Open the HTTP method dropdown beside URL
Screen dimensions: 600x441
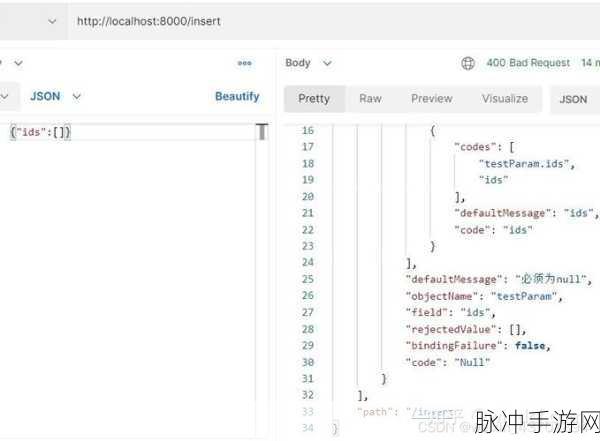point(52,21)
